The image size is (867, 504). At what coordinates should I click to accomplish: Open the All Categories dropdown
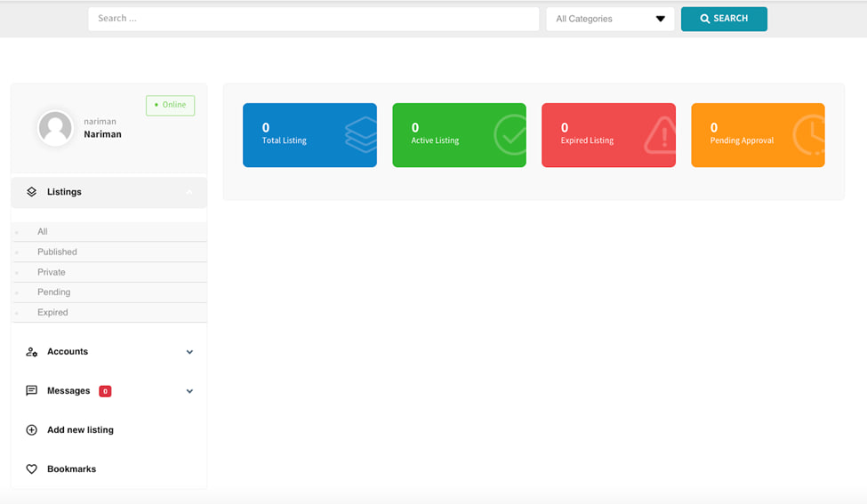click(610, 19)
